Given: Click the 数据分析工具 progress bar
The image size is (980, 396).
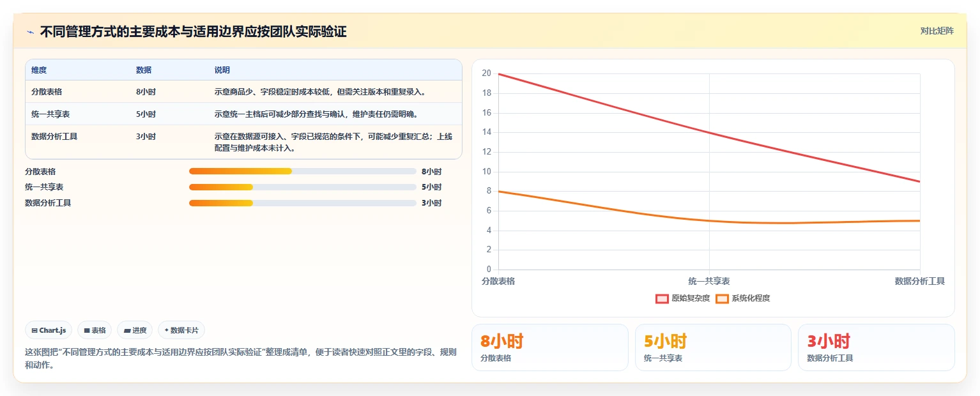Looking at the screenshot, I should point(303,203).
